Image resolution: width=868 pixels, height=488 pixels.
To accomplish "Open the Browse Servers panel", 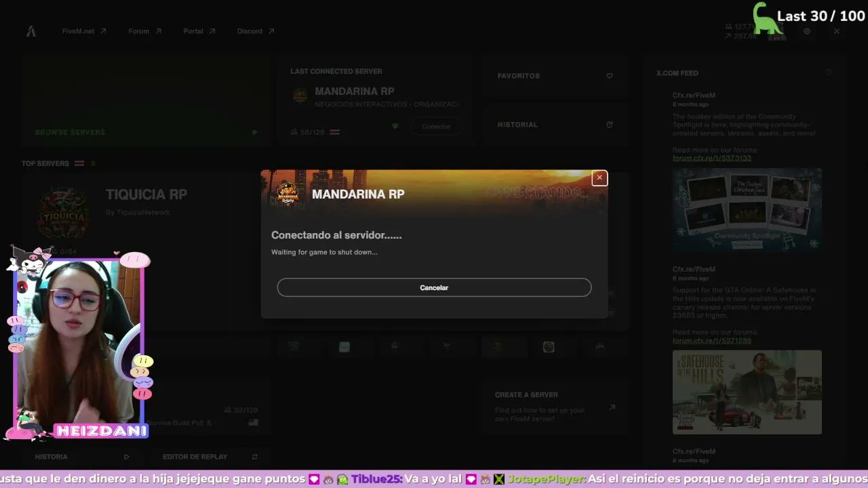I will pos(146,101).
